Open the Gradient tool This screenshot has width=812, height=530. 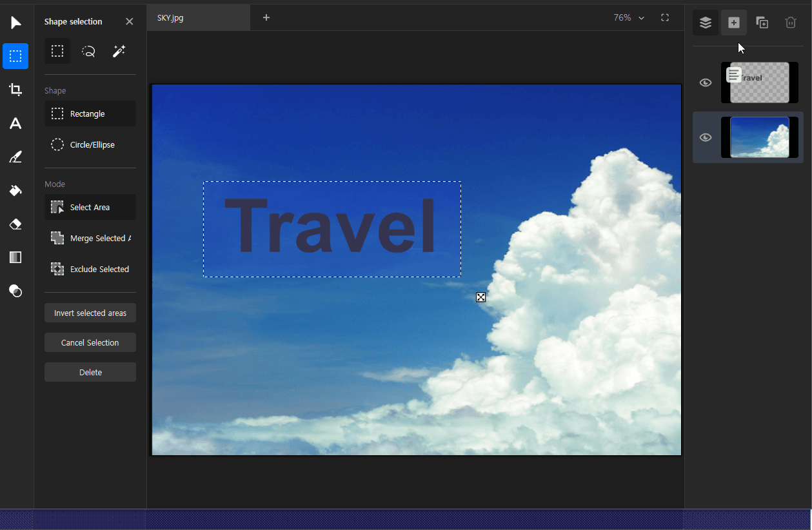tap(15, 257)
